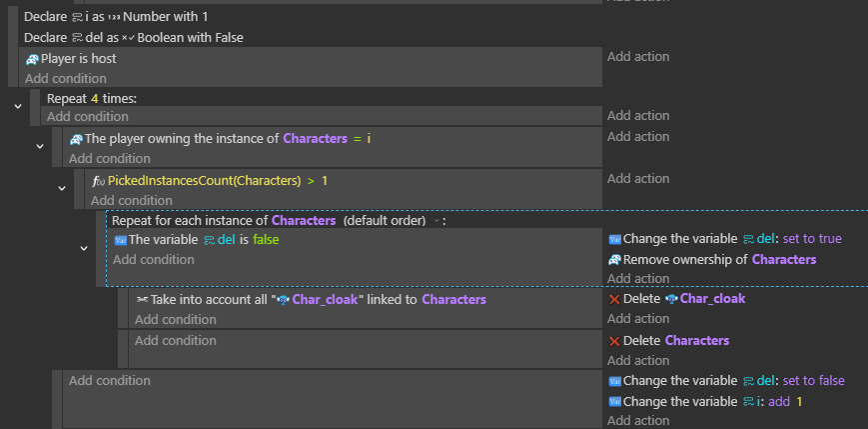The width and height of the screenshot is (868, 429).
Task: Click the variable icon for "i: add 1" action
Action: click(614, 402)
